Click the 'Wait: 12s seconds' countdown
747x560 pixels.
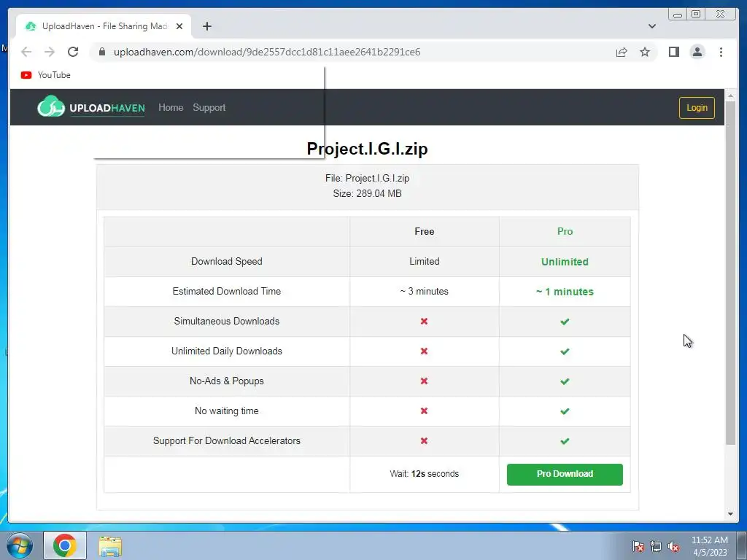click(x=424, y=474)
